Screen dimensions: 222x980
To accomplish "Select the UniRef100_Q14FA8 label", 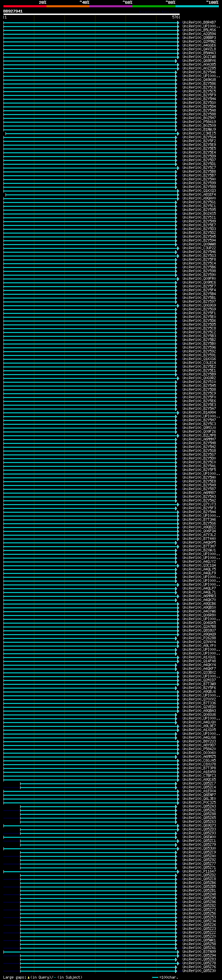I will coord(199,661).
